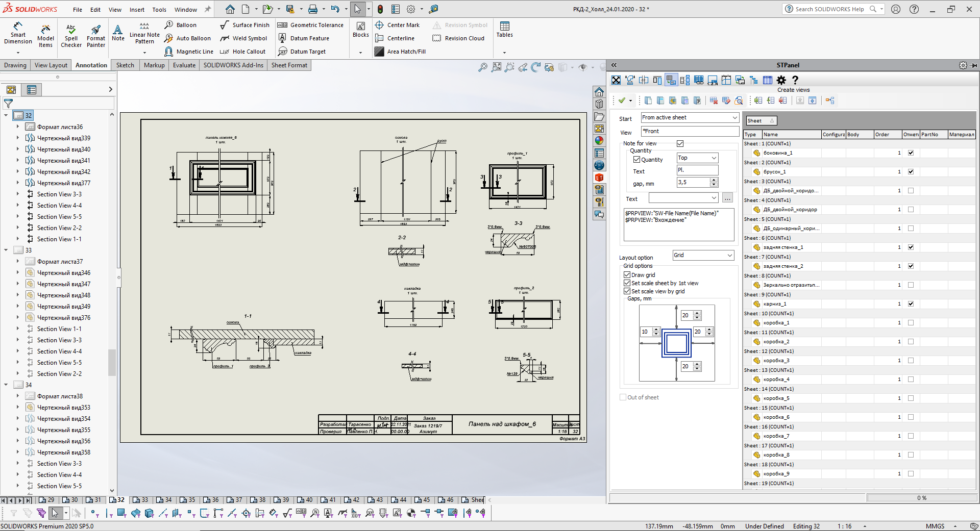
Task: Toggle Set scale sheet by 1st view
Action: click(627, 283)
